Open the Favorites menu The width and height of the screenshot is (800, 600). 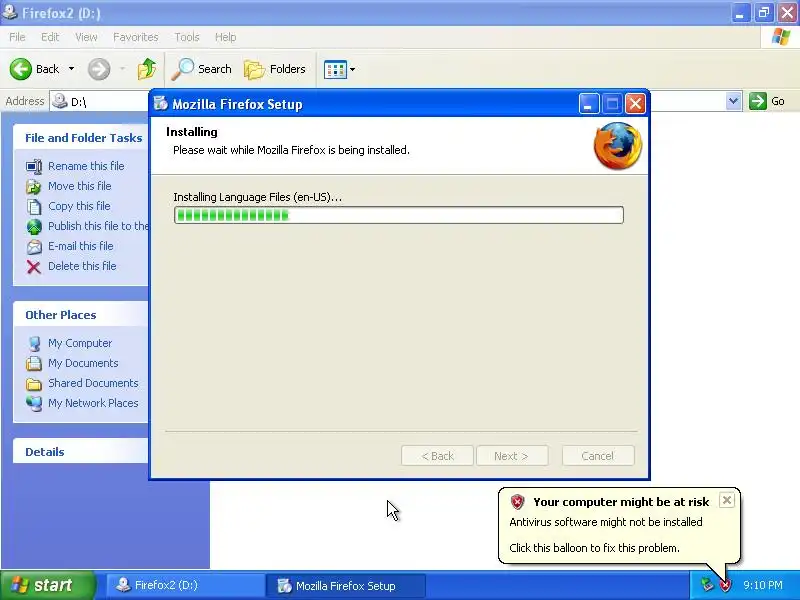(x=136, y=37)
